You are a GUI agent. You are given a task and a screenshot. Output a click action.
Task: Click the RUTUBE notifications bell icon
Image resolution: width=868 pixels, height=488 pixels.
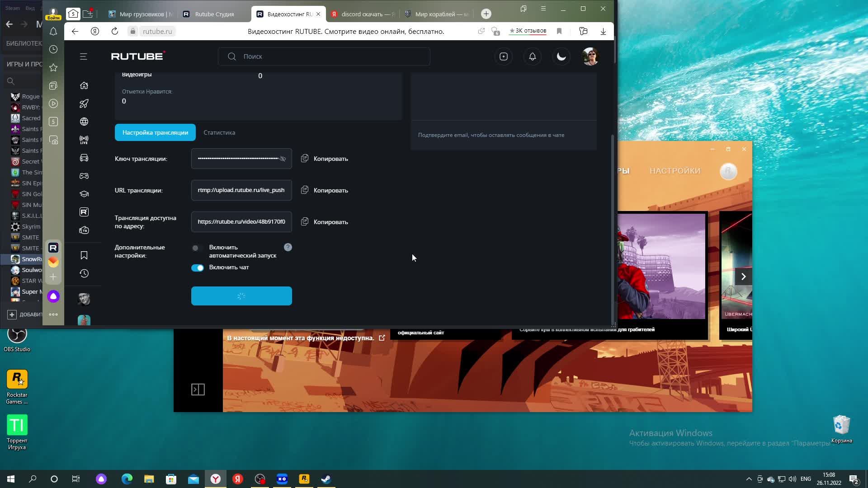click(x=532, y=56)
